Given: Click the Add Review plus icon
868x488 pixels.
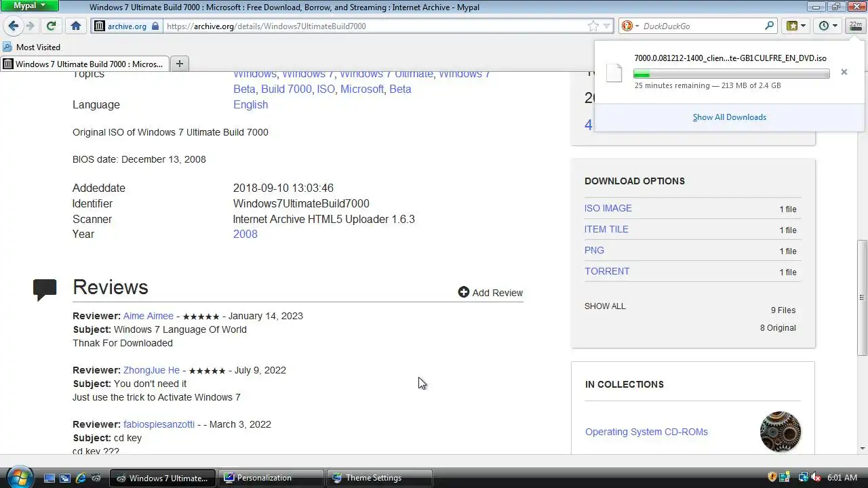Looking at the screenshot, I should click(x=464, y=292).
